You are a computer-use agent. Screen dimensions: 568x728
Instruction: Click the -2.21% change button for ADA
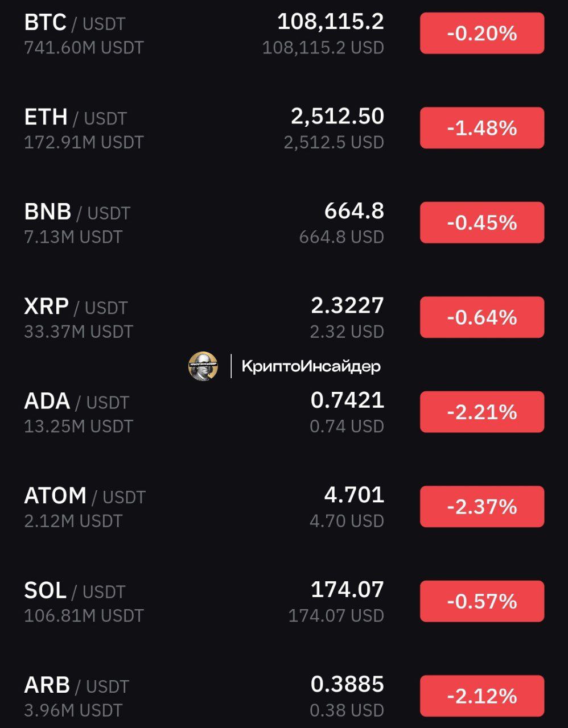(482, 412)
